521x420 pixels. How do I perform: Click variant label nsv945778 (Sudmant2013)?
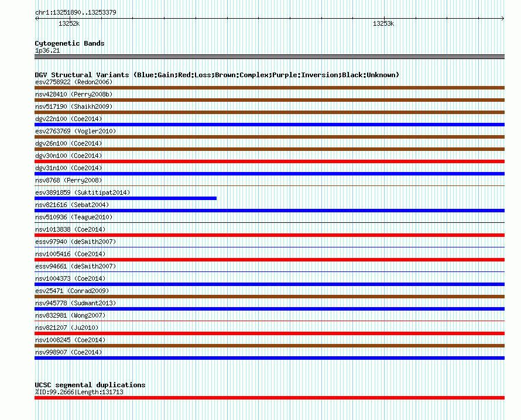click(76, 303)
